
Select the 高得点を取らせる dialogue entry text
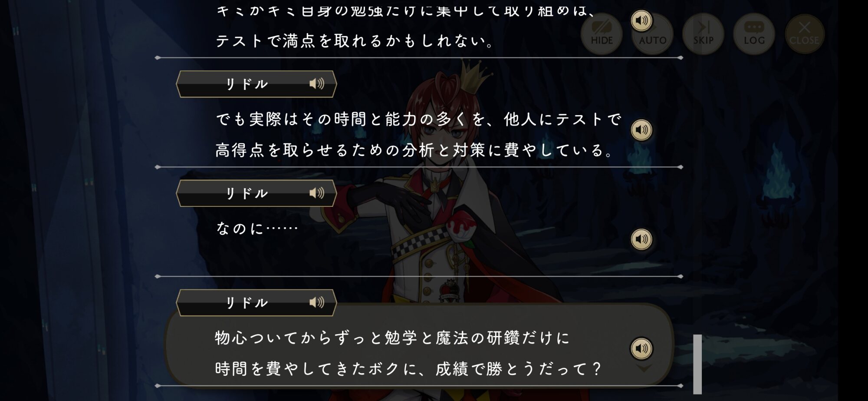tap(414, 150)
